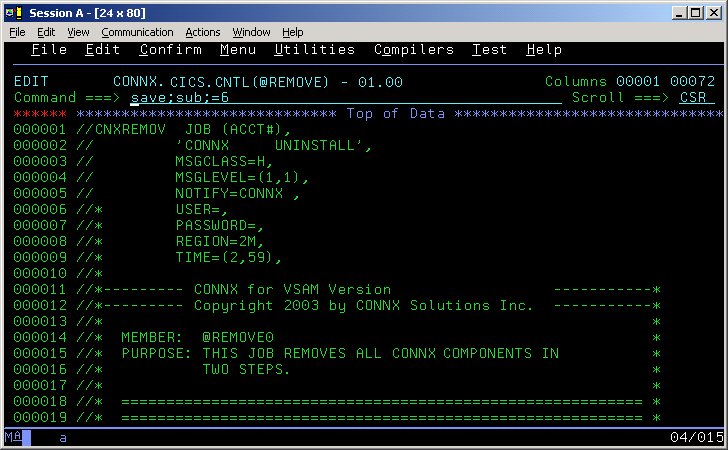
Task: Select ISPF Confirm action bar item
Action: pos(170,50)
